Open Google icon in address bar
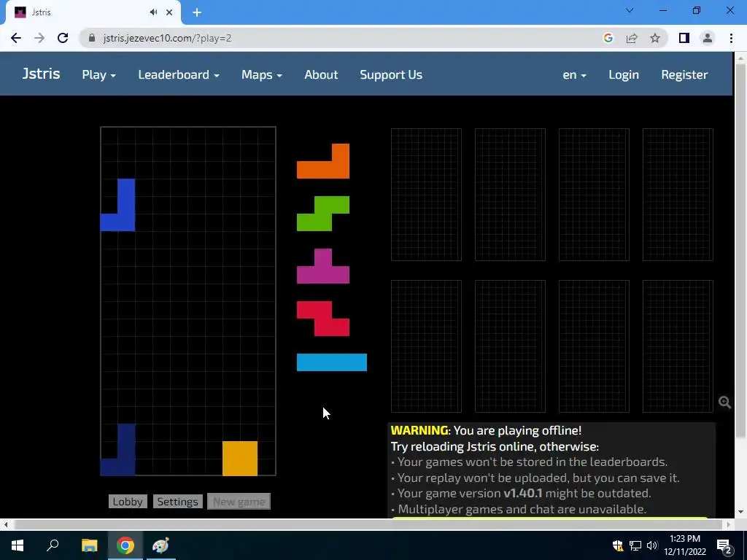The image size is (747, 560). pyautogui.click(x=608, y=38)
